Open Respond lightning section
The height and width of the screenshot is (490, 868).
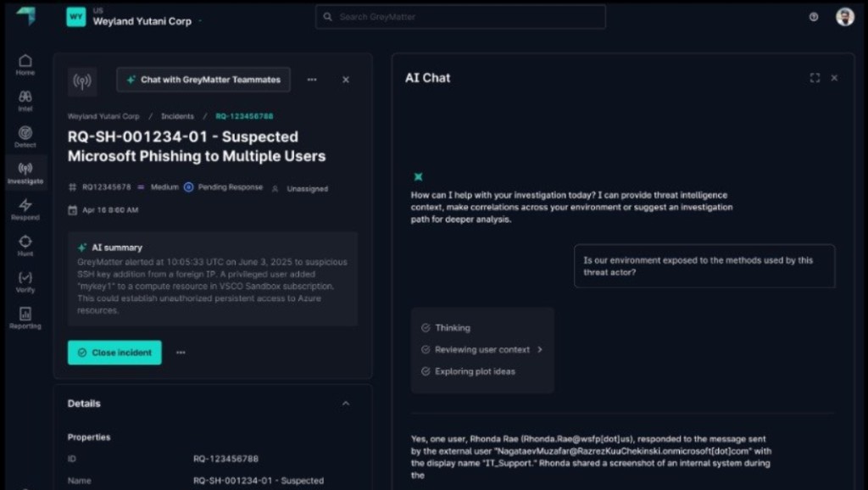click(x=25, y=209)
